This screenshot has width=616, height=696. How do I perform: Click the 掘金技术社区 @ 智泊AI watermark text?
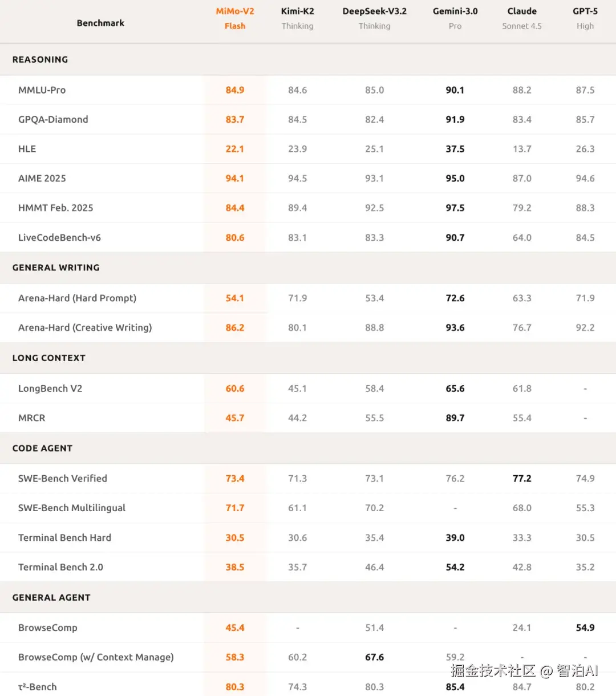point(524,671)
